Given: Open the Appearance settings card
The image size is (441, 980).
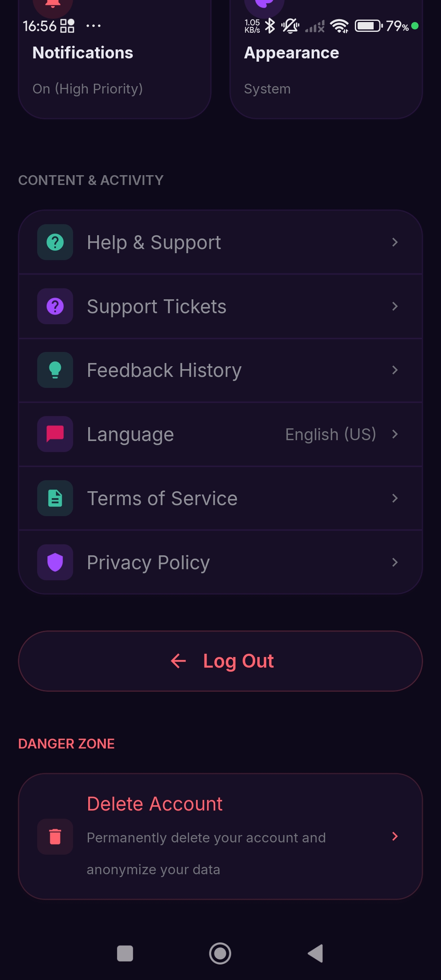Looking at the screenshot, I should point(326,69).
